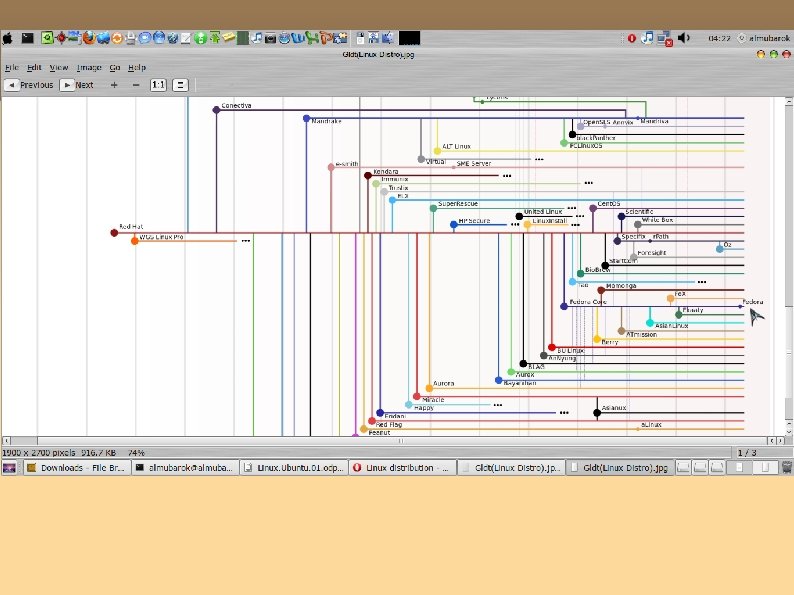The height and width of the screenshot is (595, 794).
Task: Zoom out with the minus button
Action: [x=136, y=85]
